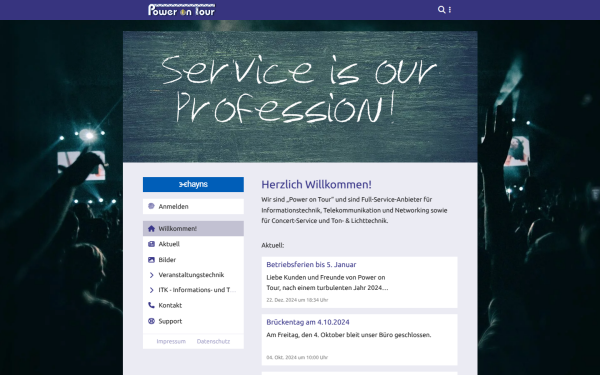The height and width of the screenshot is (375, 600).
Task: Open the ITK - Informations- und T… entry
Action: [193, 290]
